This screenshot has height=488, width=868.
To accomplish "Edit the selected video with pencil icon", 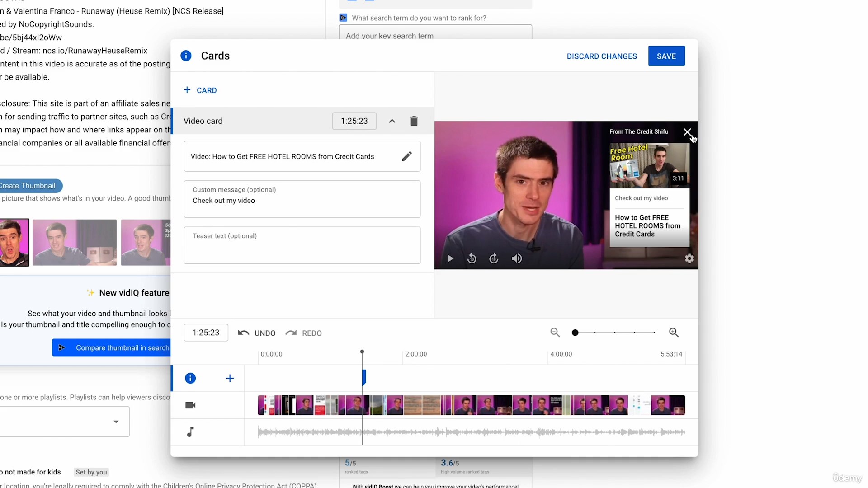I will point(406,156).
